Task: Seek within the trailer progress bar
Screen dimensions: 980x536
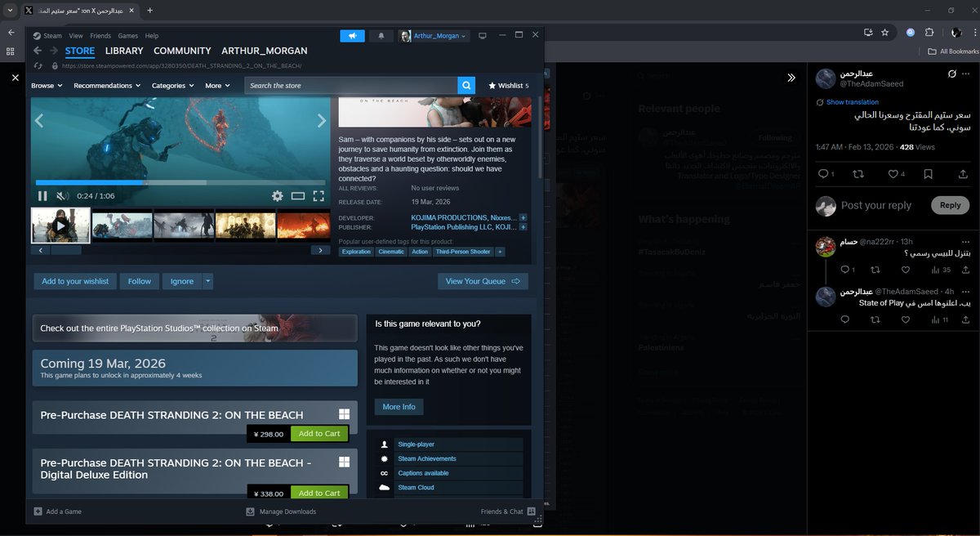Action: pos(180,182)
